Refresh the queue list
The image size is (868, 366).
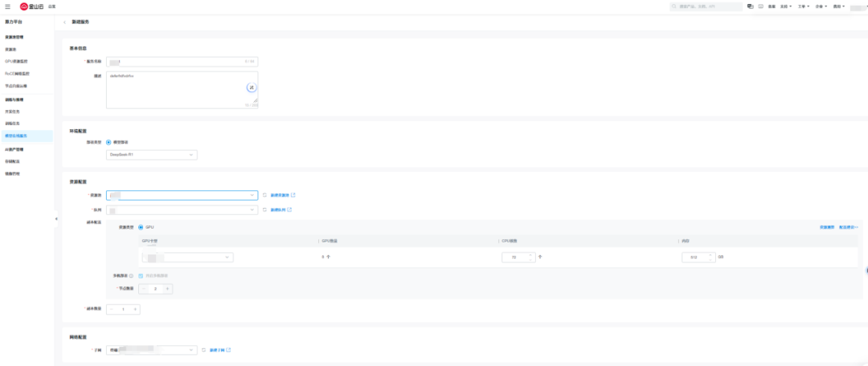(264, 210)
